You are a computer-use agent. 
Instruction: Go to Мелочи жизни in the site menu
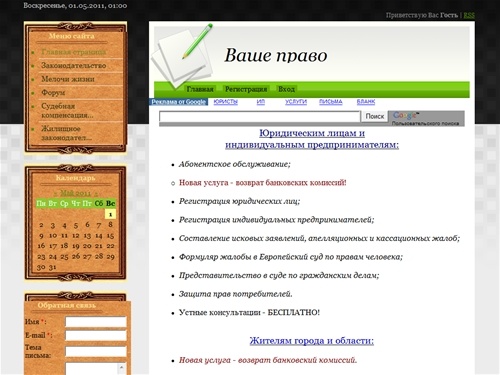[68, 79]
